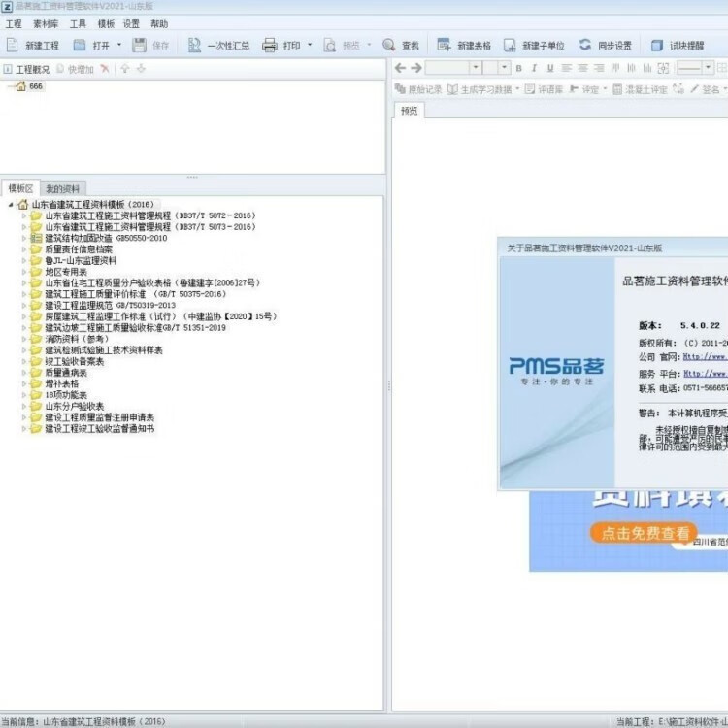Viewport: 728px width, 728px height.
Task: Open the 素材库 menu
Action: (x=46, y=23)
